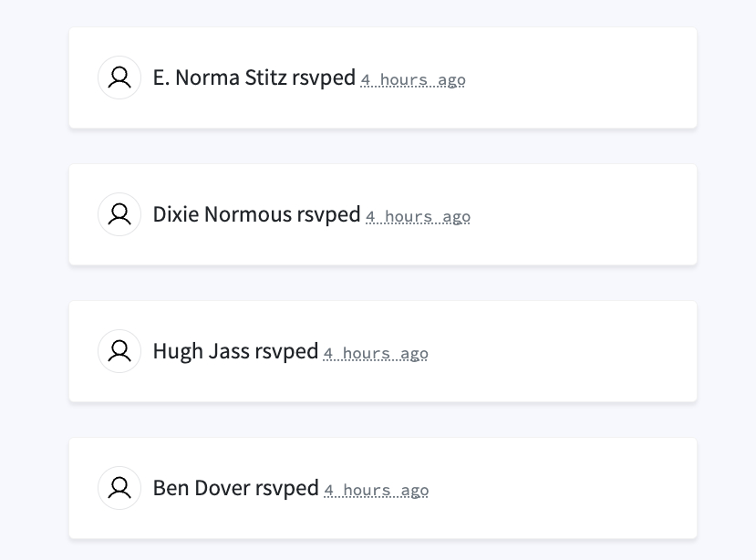Click "rsvped" in Ben Dover's entry
This screenshot has height=560, width=756.
287,489
